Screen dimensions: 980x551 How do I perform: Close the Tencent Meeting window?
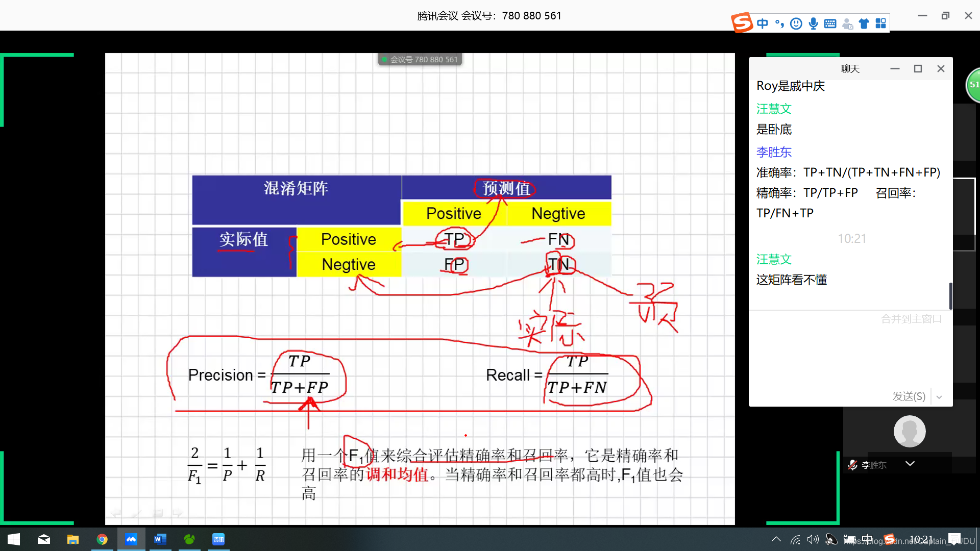[x=968, y=16]
